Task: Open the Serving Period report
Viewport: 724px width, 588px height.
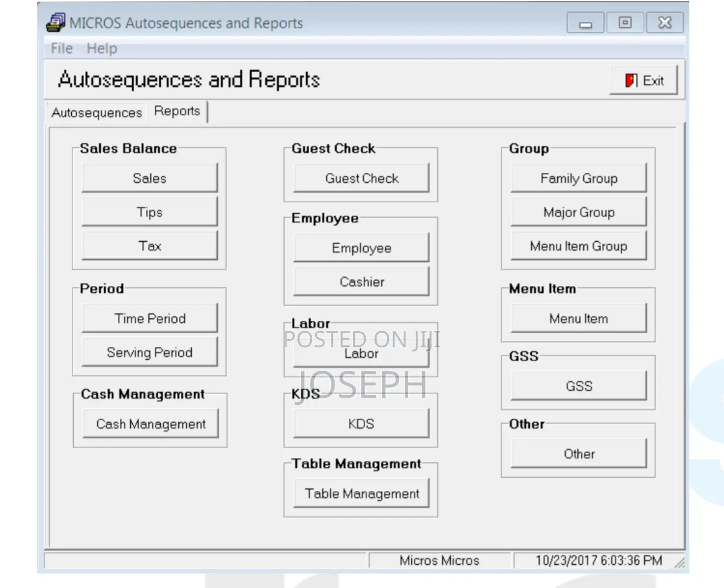Action: (149, 352)
